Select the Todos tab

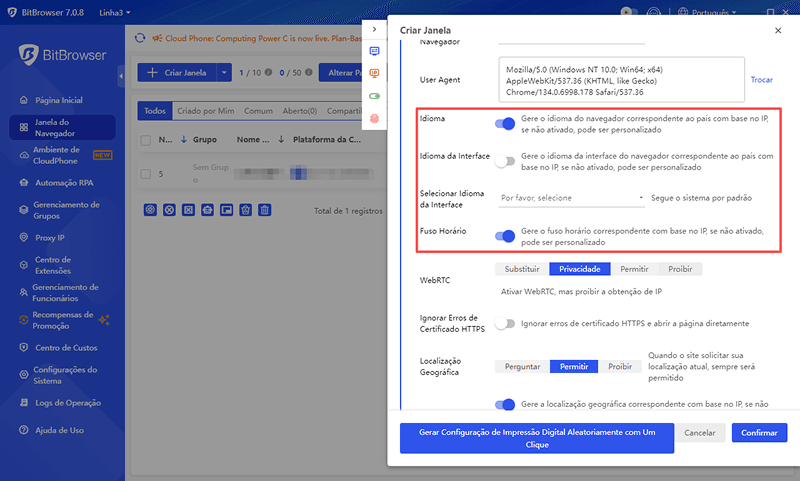pyautogui.click(x=155, y=111)
